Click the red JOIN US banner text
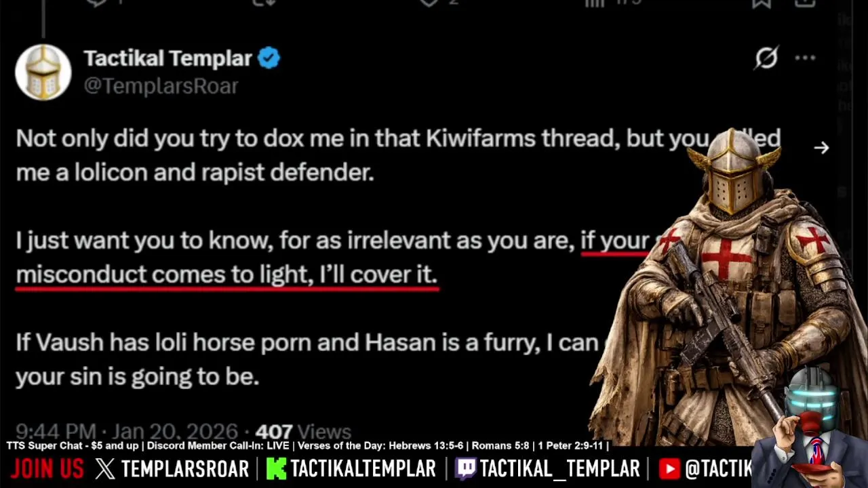Viewport: 868px width, 488px height. click(x=47, y=468)
